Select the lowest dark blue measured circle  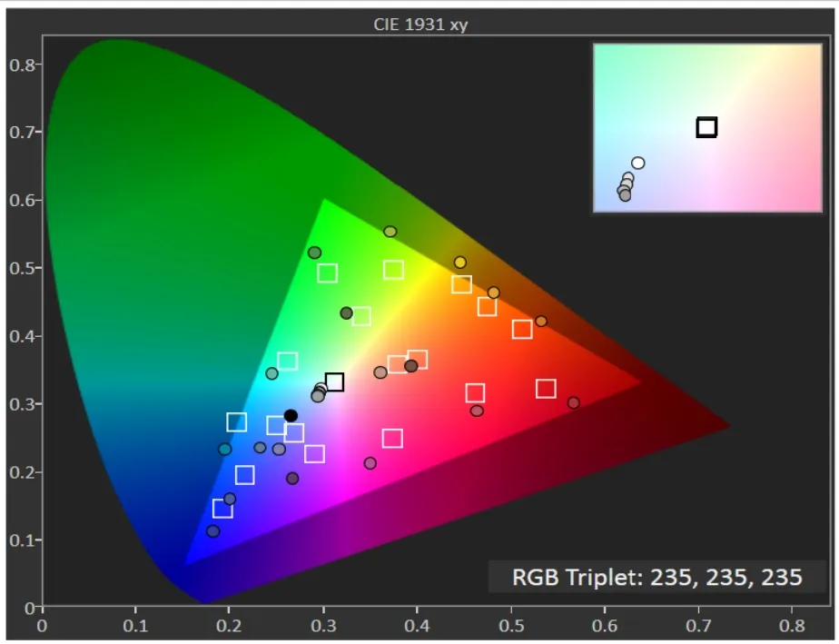213,531
